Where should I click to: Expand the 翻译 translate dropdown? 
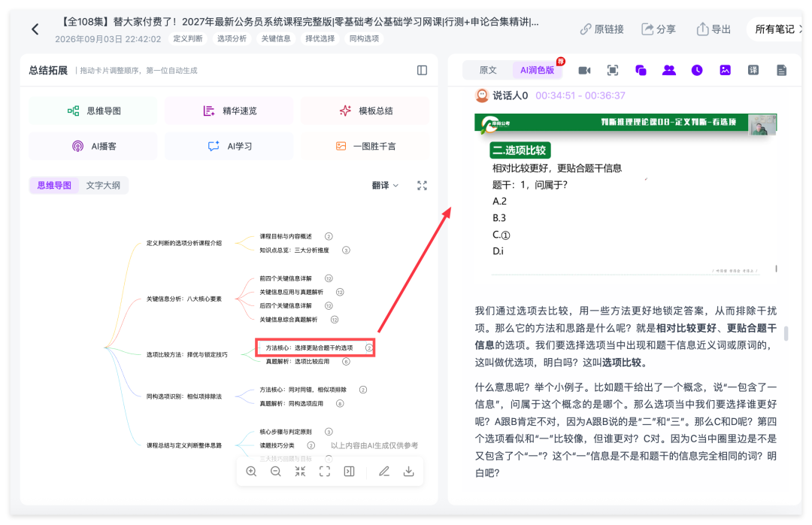pos(385,186)
